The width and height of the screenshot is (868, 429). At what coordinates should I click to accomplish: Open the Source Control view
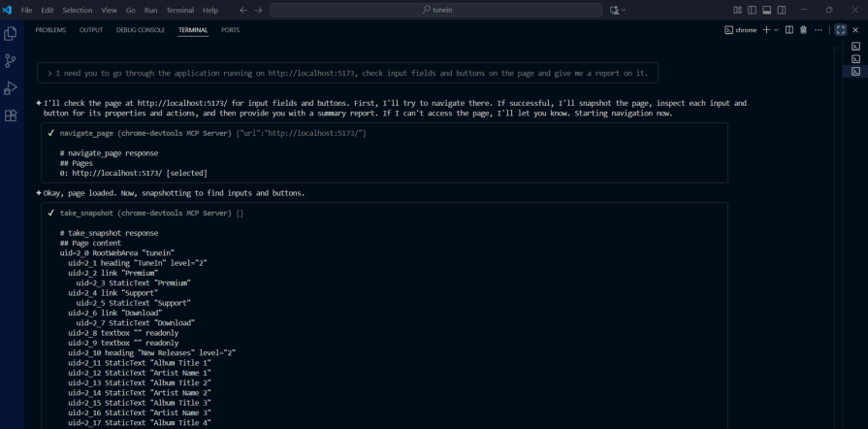(11, 61)
